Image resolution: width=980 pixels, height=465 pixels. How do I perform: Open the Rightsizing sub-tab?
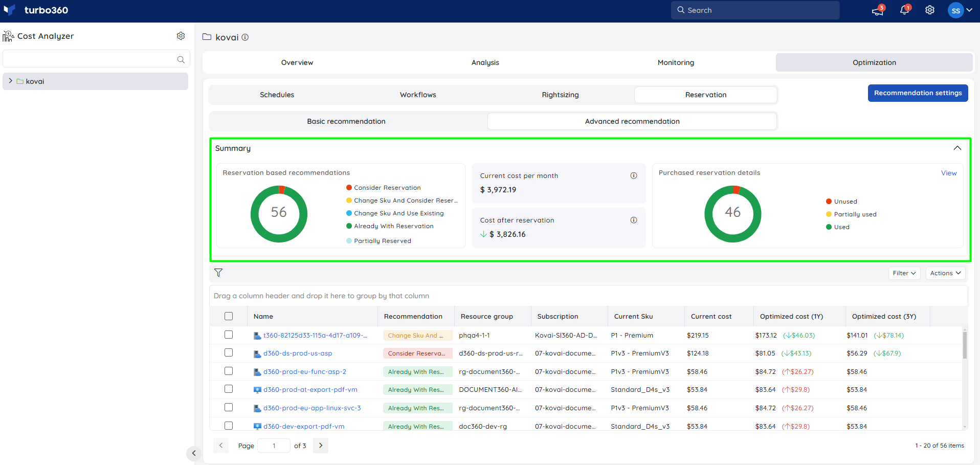coord(560,95)
